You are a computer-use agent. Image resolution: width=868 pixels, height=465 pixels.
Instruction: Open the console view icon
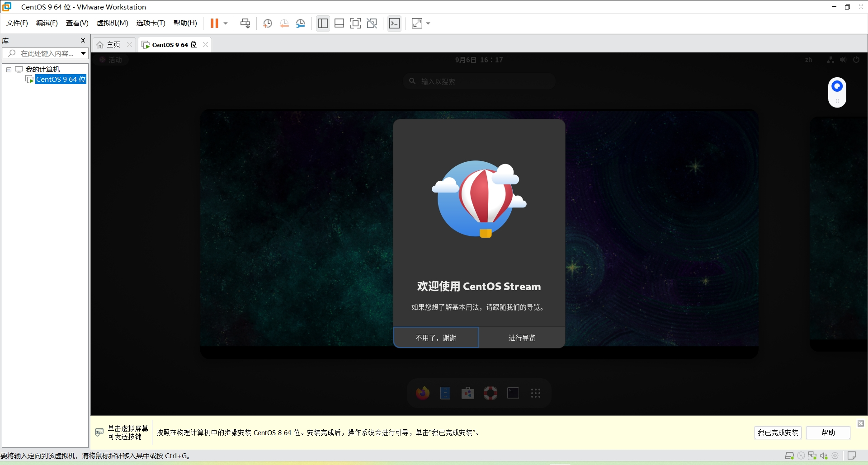pos(394,23)
